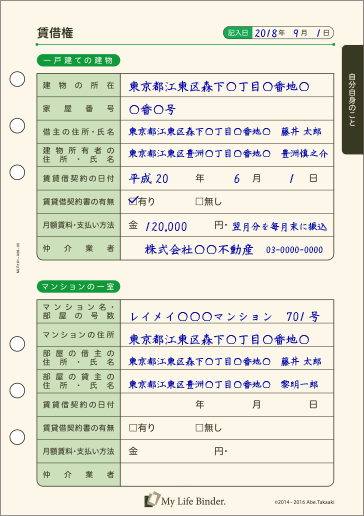Image resolution: width=364 pixels, height=516 pixels.
Task: Click the マンションの一室 section header
Action: pos(78,287)
